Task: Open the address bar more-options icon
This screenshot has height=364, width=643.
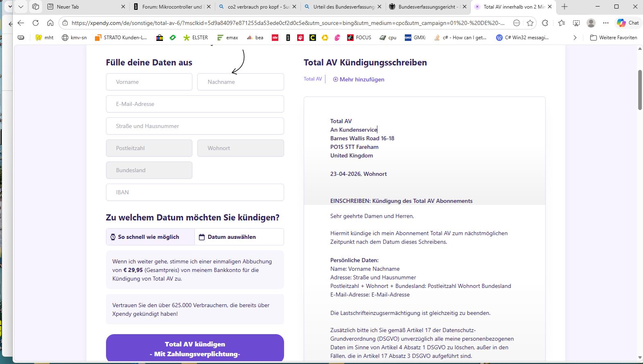Action: click(517, 23)
